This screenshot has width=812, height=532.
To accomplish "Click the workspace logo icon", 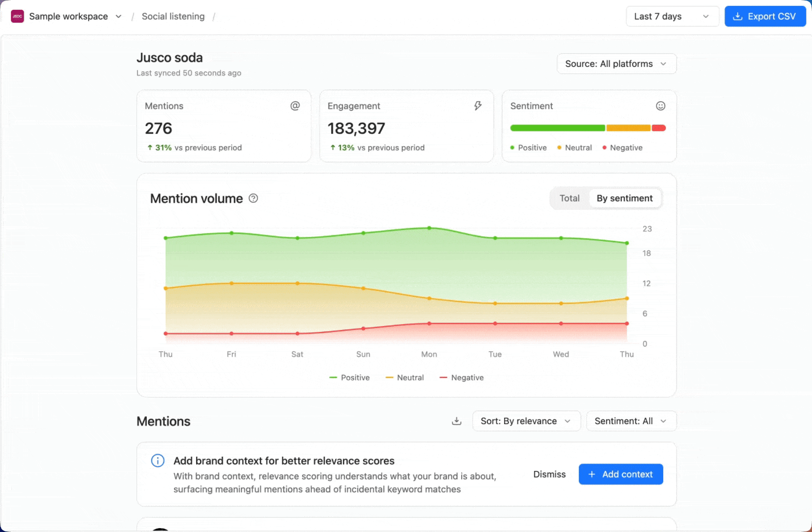I will 17,16.
